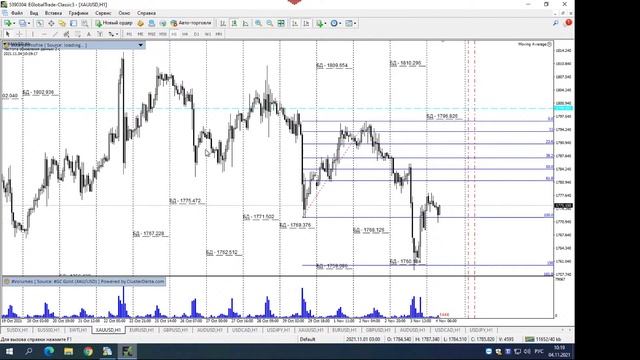
Task: Open File Explorer from the taskbar
Action: tap(69, 351)
